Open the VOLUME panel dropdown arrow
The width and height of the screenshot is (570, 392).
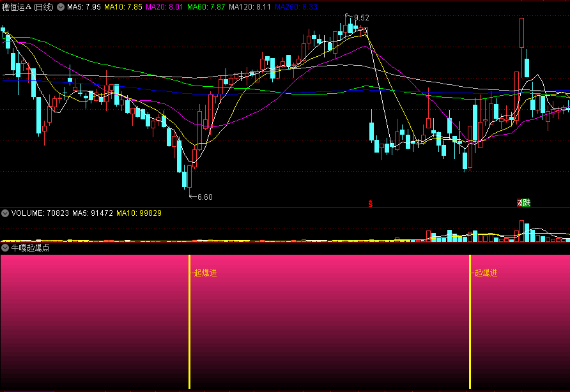coord(5,213)
